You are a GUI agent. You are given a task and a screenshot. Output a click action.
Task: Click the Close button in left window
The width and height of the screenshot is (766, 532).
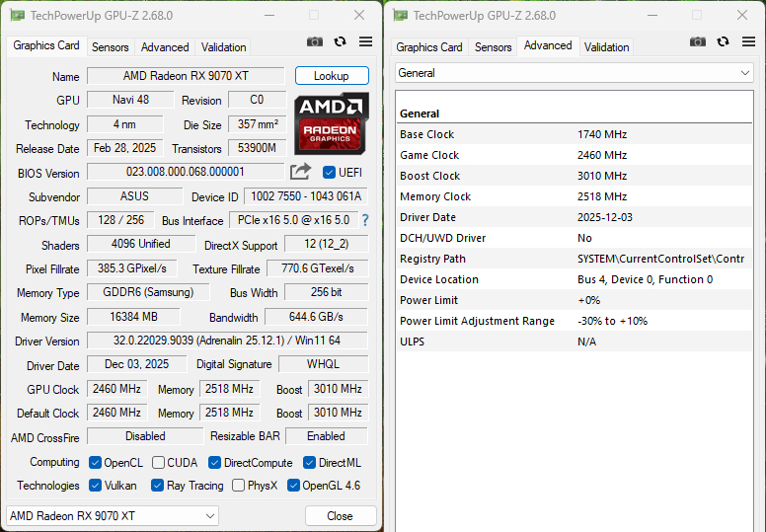click(341, 516)
